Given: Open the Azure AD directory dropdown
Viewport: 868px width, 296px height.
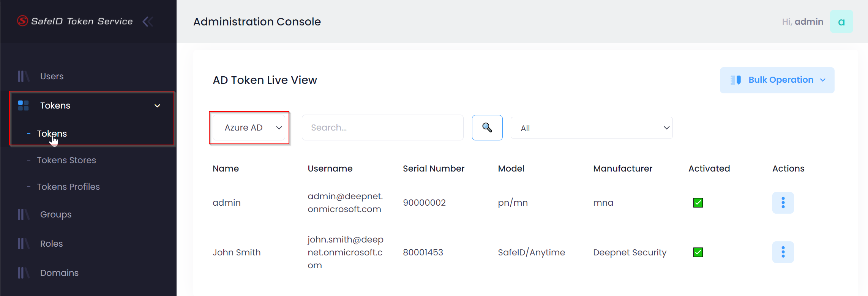Looking at the screenshot, I should pos(249,128).
